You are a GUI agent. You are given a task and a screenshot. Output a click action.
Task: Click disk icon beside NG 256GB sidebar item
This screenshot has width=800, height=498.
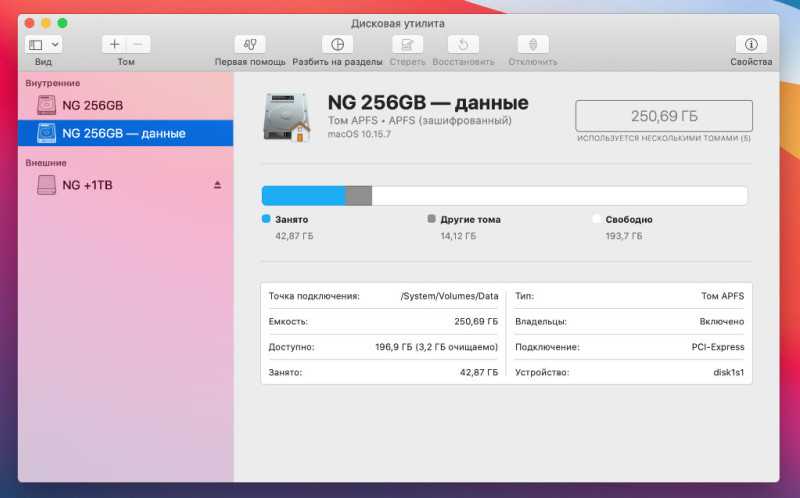click(x=46, y=105)
